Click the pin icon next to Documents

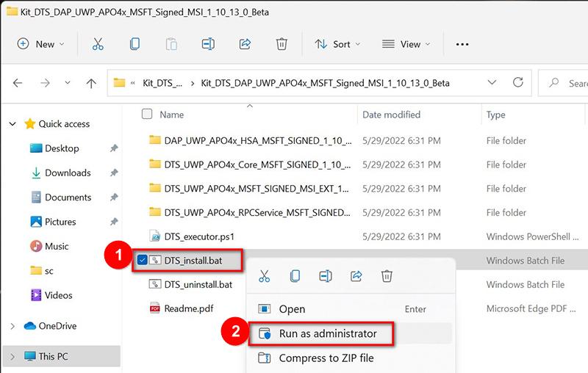[114, 197]
